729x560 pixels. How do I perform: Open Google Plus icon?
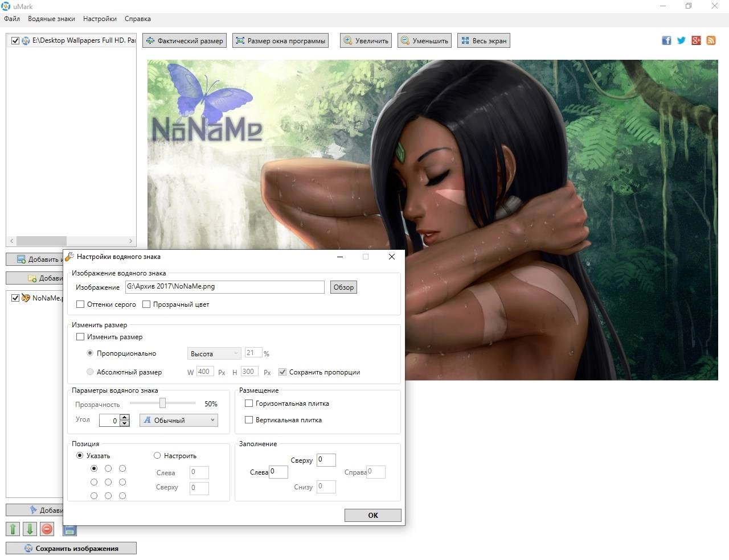(x=696, y=40)
